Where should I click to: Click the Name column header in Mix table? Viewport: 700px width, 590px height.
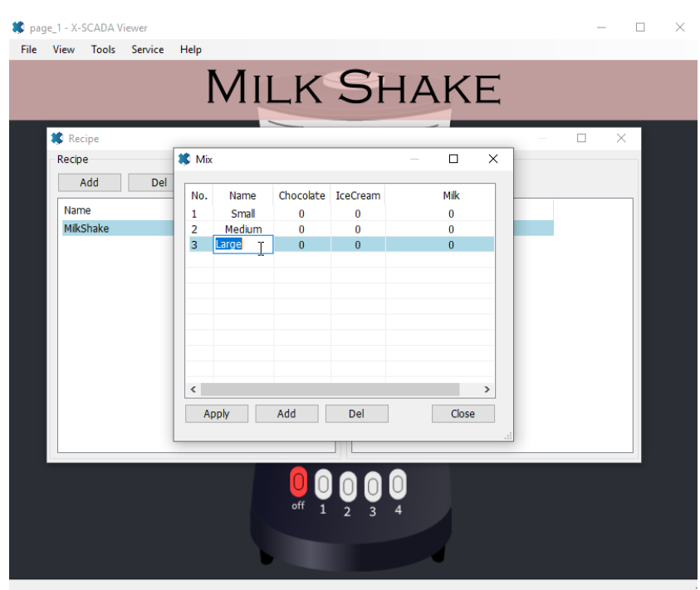coord(242,195)
